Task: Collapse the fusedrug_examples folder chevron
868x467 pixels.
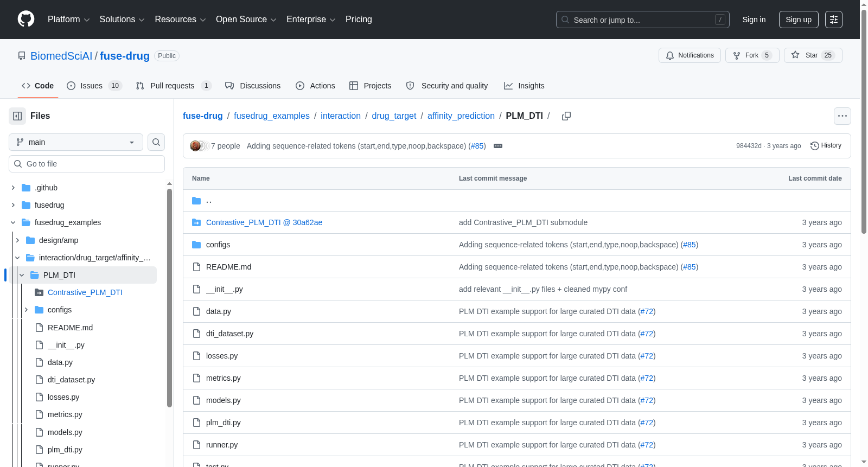Action: pos(13,222)
